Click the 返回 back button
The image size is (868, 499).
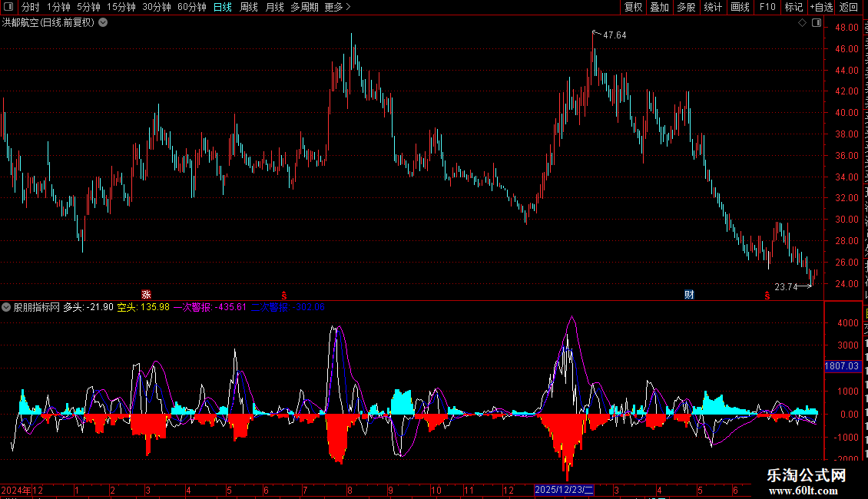[849, 7]
